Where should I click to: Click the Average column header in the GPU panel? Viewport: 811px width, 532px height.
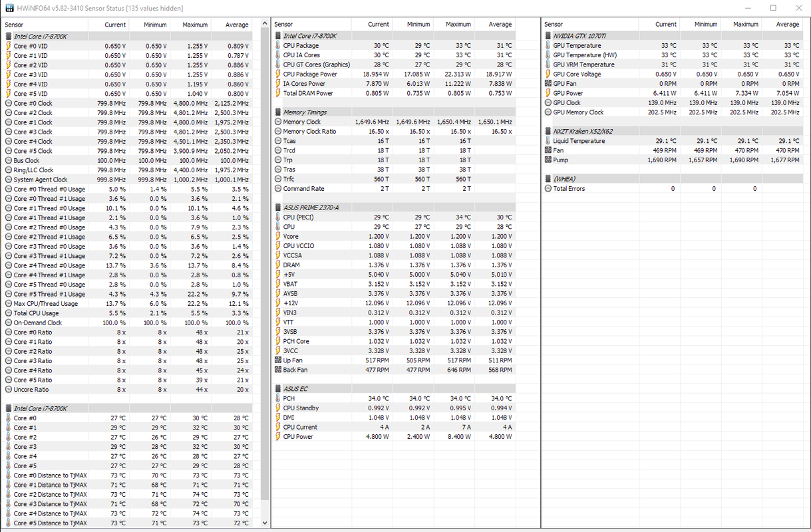(x=787, y=24)
